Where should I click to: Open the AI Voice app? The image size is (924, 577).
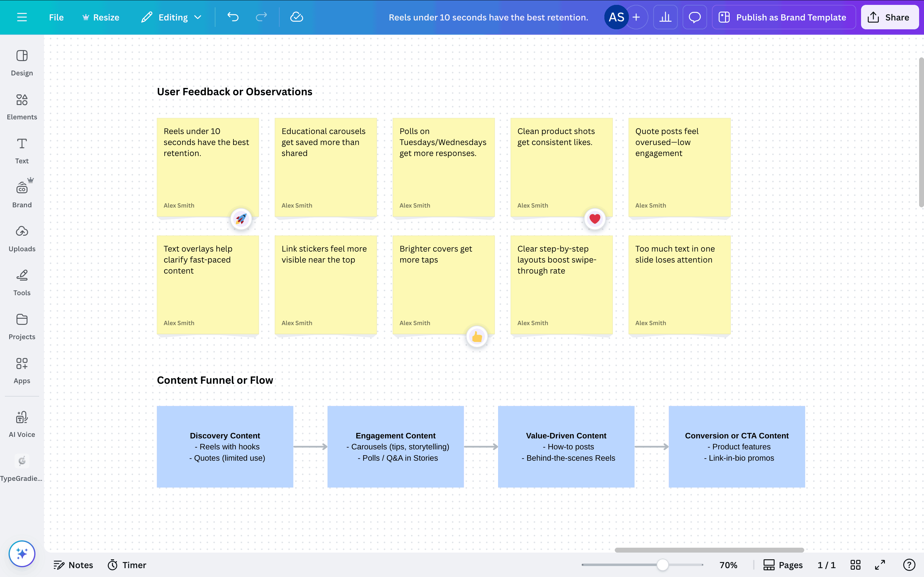pyautogui.click(x=22, y=424)
